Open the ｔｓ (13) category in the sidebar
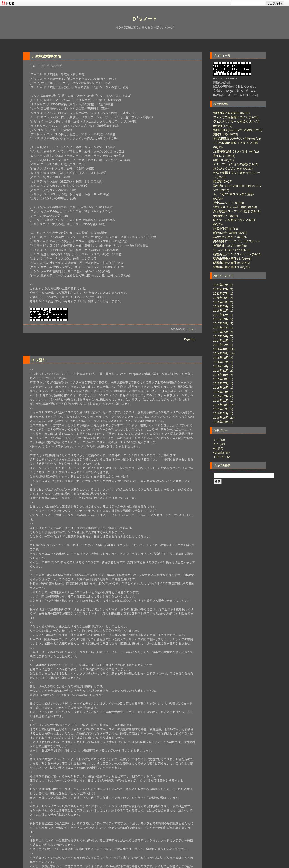This screenshot has width=289, height=868. [219, 440]
